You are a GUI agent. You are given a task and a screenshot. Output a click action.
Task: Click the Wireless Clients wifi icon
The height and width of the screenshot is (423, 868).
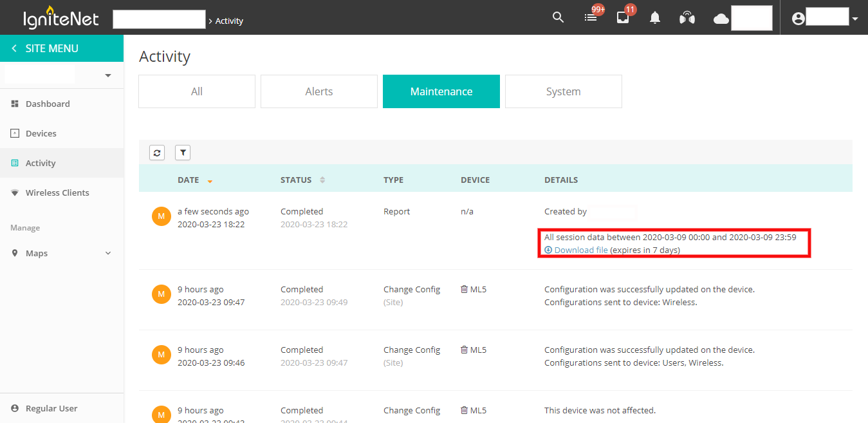[x=15, y=193]
